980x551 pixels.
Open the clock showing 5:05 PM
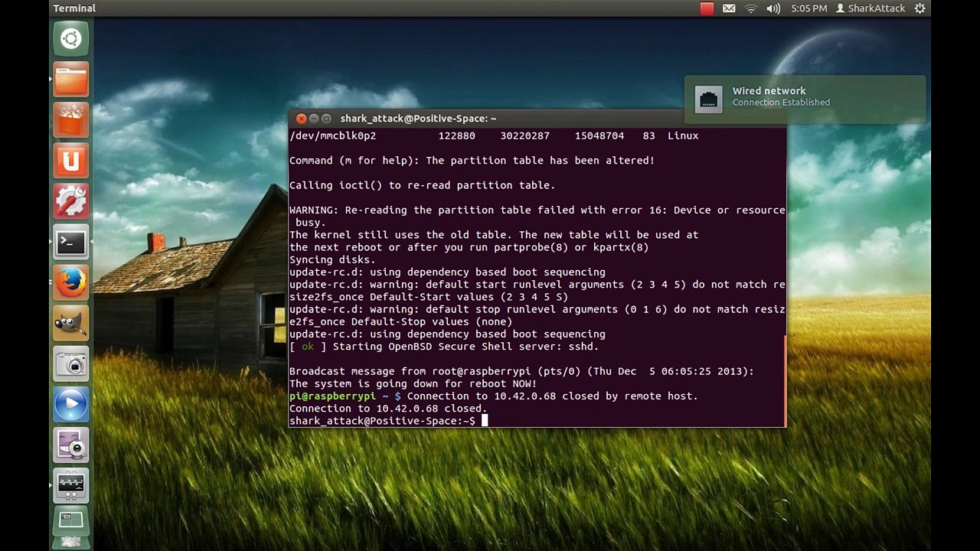coord(808,8)
